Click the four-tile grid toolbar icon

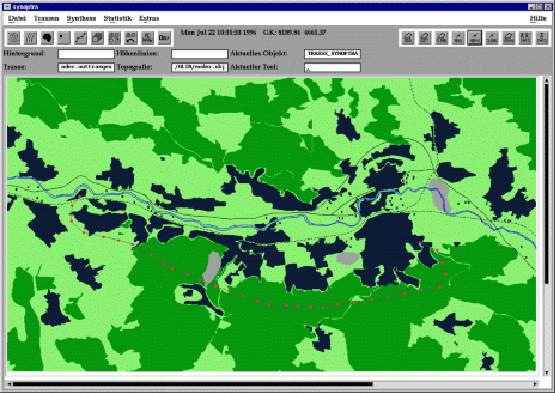(114, 38)
